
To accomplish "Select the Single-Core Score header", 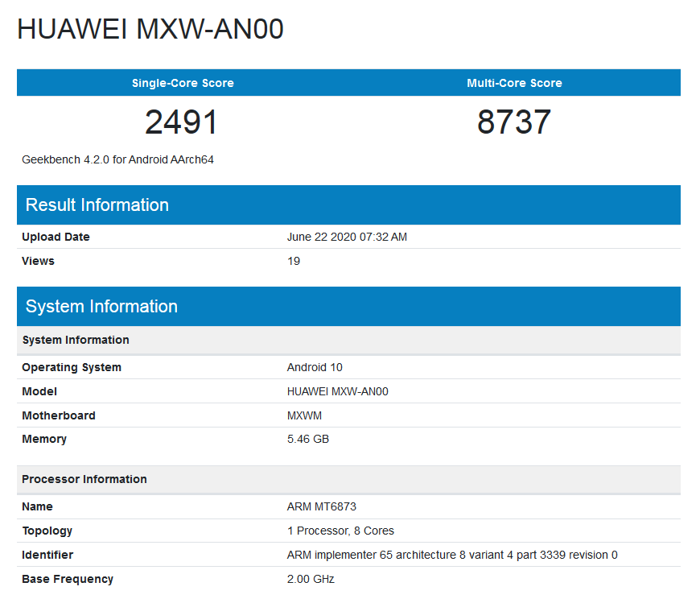I will (183, 83).
